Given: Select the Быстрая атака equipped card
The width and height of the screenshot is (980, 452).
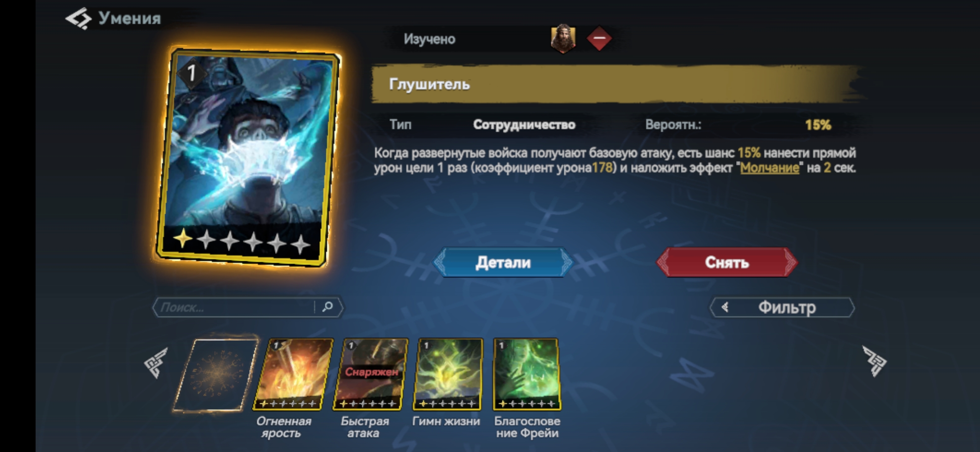Looking at the screenshot, I should coord(371,374).
